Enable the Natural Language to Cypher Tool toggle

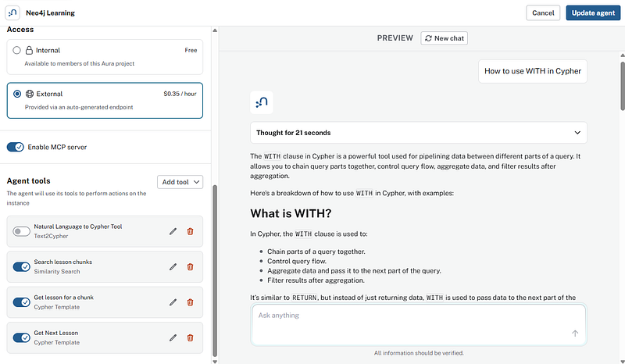(x=21, y=231)
